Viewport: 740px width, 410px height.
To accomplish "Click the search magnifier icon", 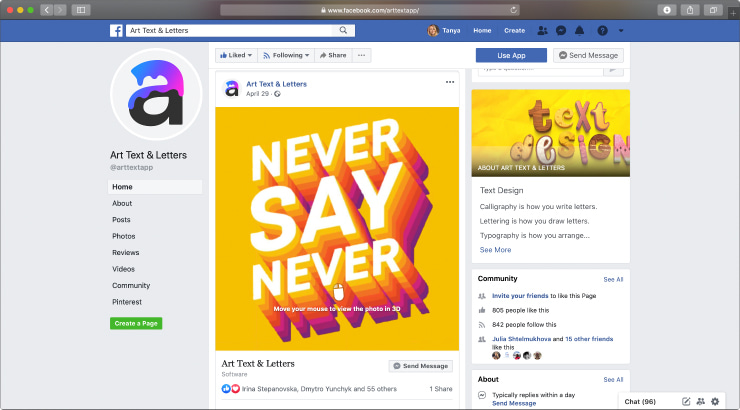I will (343, 30).
